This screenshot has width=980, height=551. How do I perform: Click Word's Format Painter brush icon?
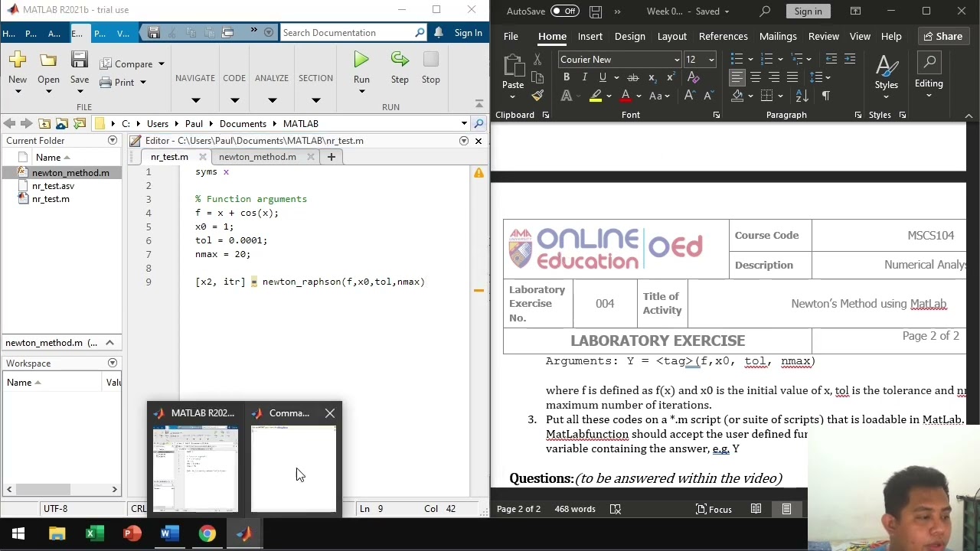tap(537, 95)
